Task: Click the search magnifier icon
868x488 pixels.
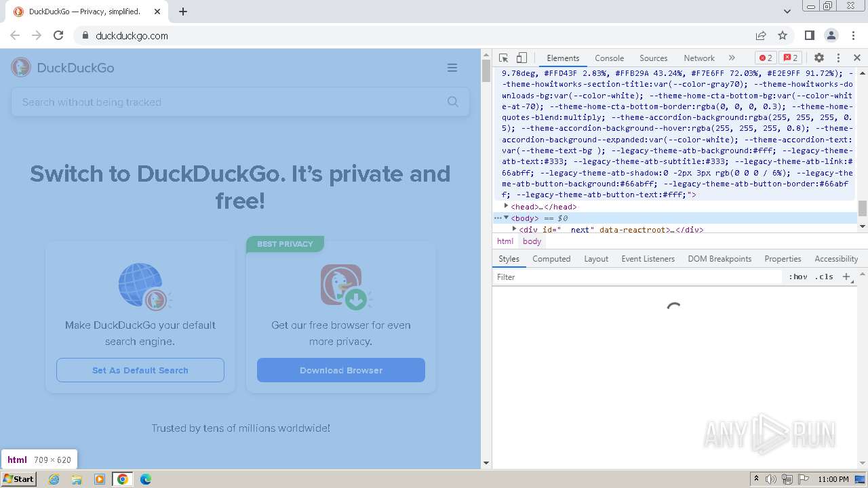Action: [453, 102]
